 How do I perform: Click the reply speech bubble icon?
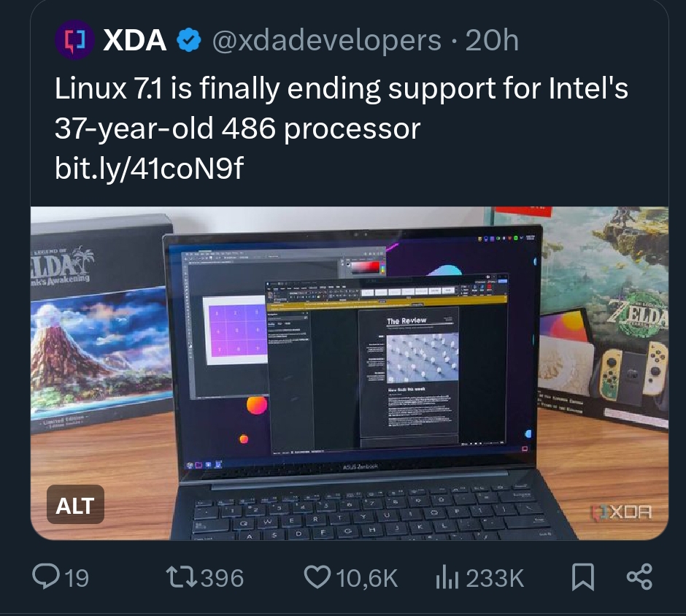[x=45, y=577]
